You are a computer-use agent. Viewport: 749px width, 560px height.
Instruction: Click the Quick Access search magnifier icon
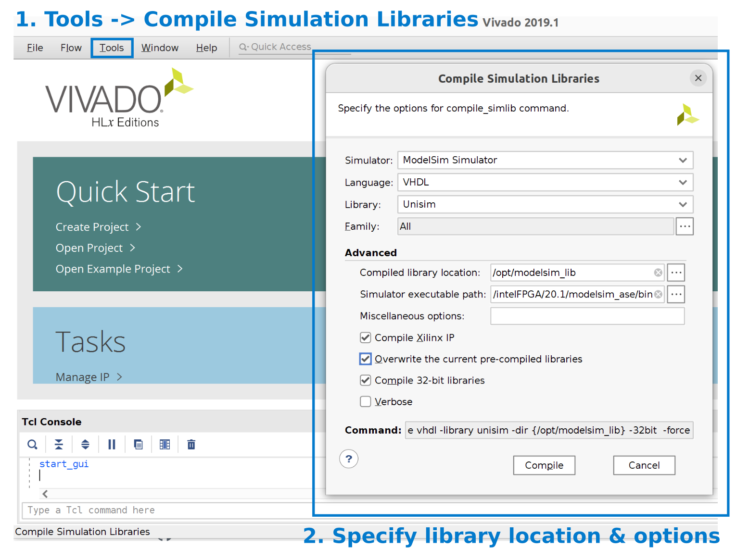point(244,47)
